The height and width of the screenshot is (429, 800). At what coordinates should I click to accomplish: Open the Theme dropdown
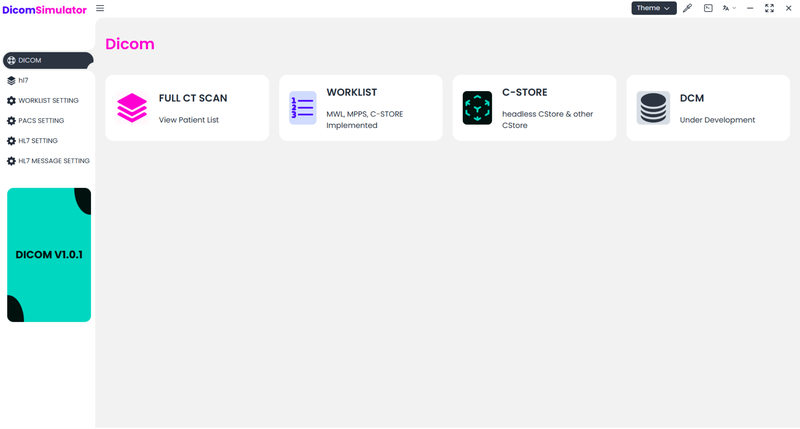[x=654, y=8]
